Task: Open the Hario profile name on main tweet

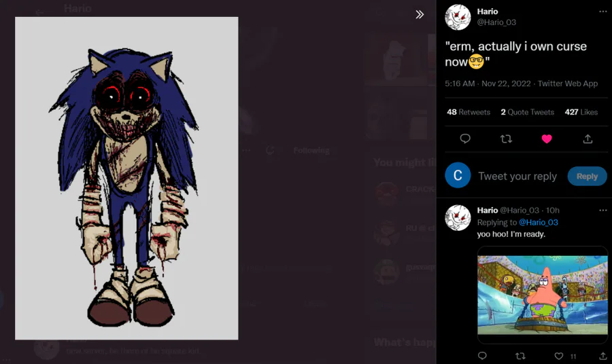Action: [x=488, y=12]
